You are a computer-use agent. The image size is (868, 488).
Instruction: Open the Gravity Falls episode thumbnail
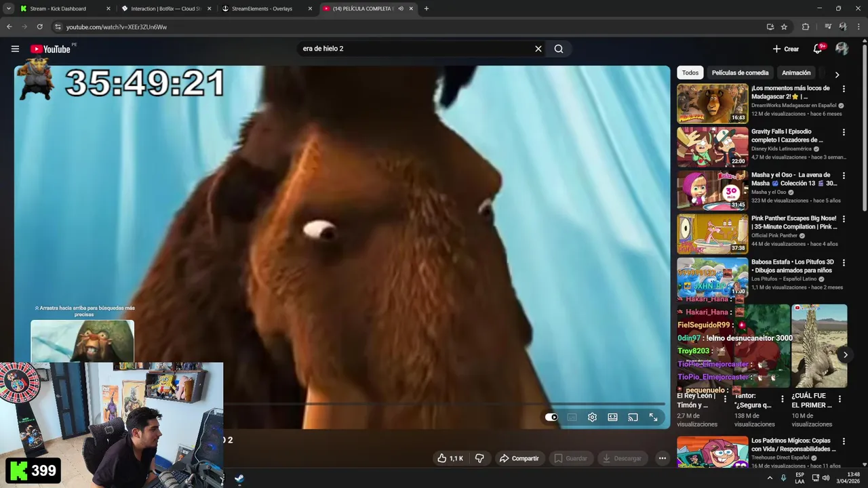click(x=712, y=146)
